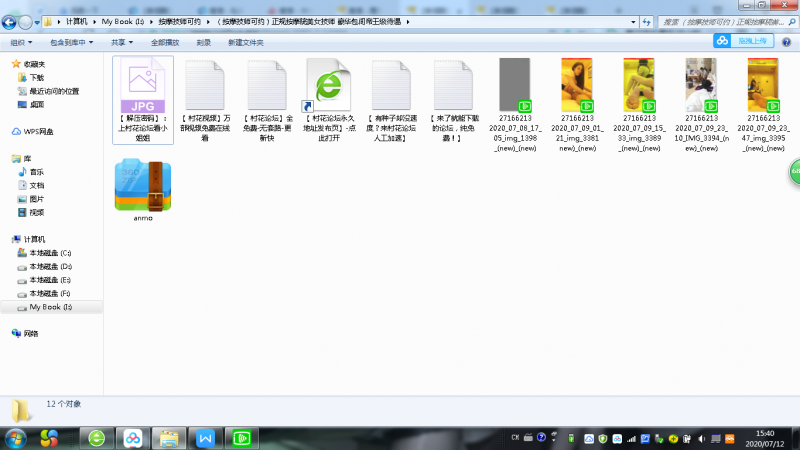The width and height of the screenshot is (800, 450).
Task: Click the 全部播放 toolbar command
Action: coord(165,42)
